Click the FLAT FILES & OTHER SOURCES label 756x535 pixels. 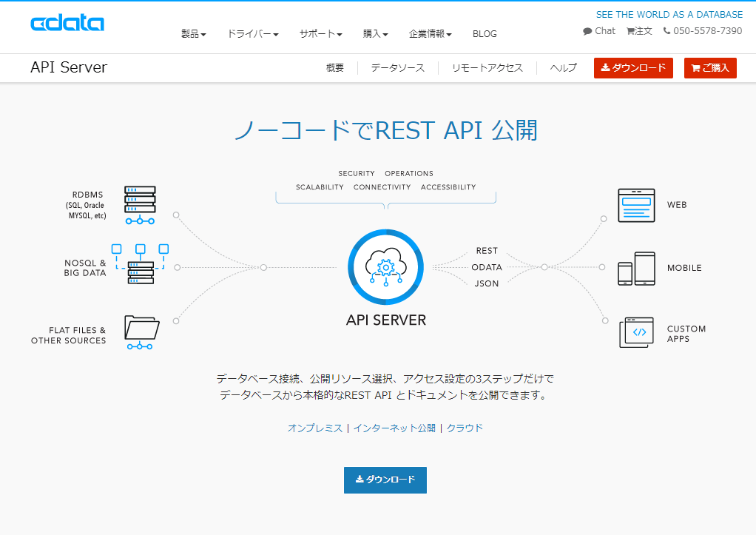tap(69, 335)
